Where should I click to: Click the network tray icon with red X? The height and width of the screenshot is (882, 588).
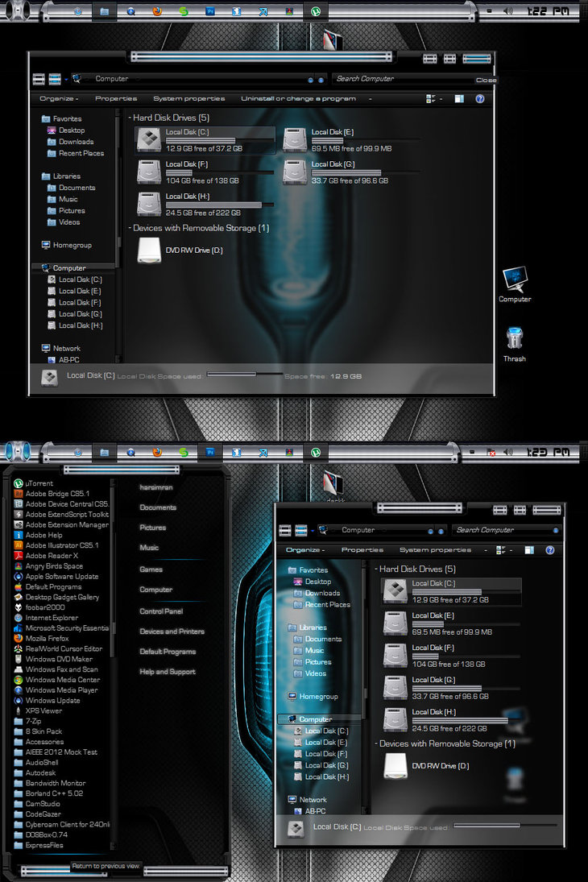coord(491,453)
